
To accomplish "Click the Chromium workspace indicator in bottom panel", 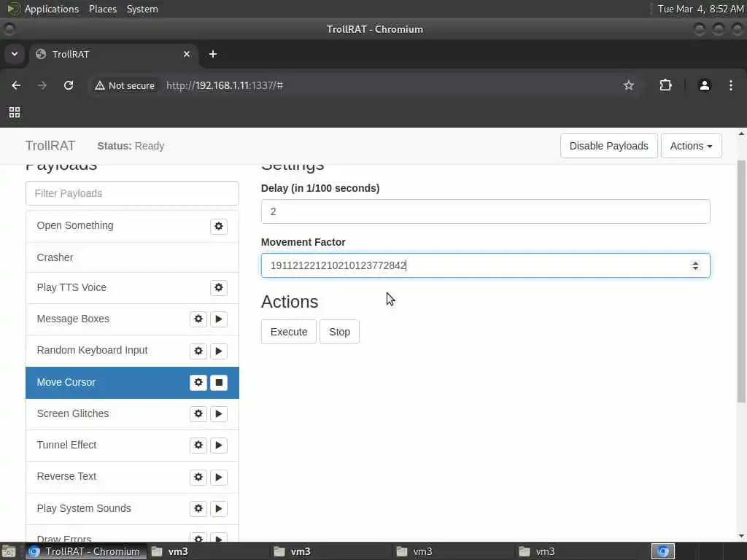I will pos(663,551).
